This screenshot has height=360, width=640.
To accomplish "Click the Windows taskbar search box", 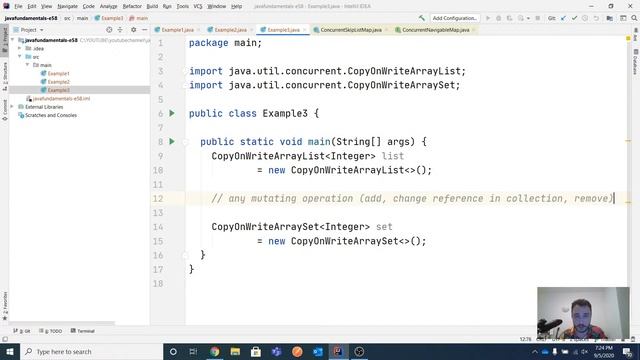I will (x=91, y=351).
